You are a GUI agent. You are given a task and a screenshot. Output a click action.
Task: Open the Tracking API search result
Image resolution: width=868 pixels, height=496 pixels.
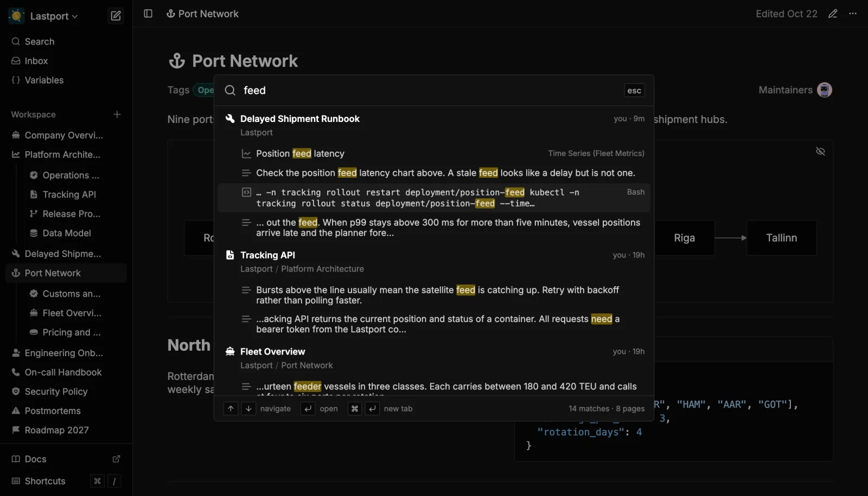pyautogui.click(x=434, y=261)
